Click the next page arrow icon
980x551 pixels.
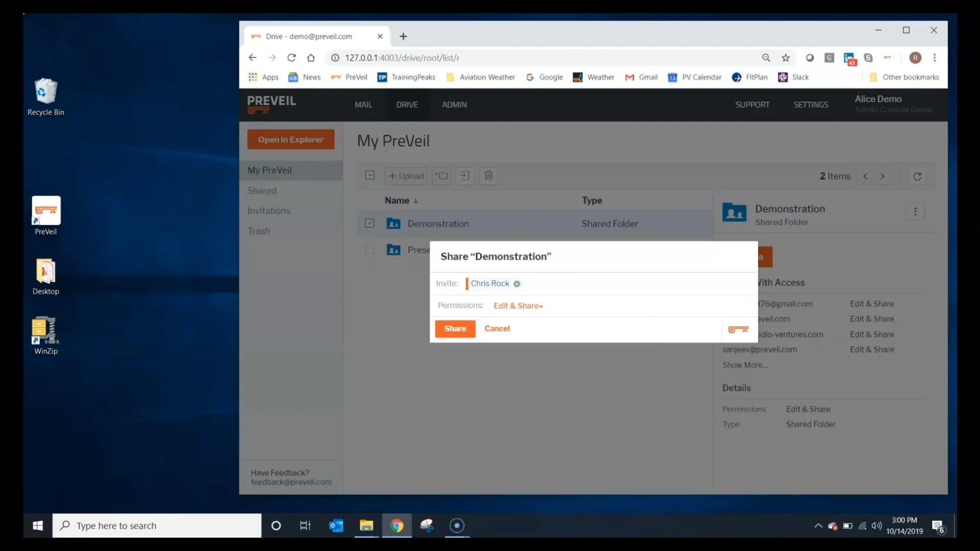(883, 177)
